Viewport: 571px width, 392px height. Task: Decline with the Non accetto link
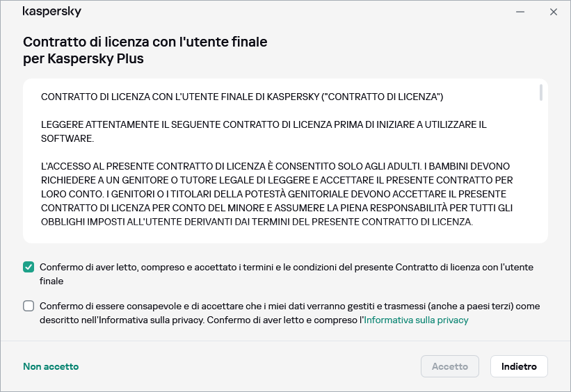[x=51, y=366]
